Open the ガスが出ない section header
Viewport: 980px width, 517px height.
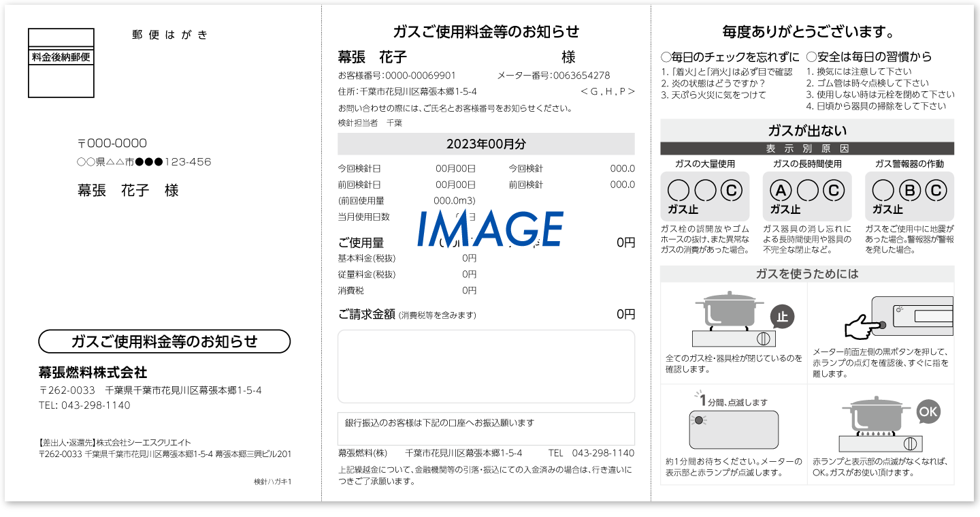tap(808, 131)
